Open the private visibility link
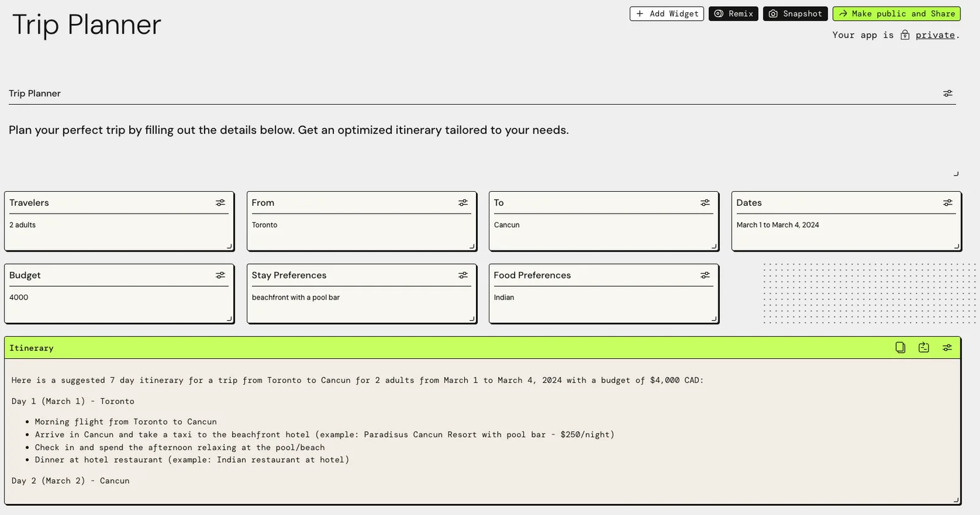The height and width of the screenshot is (515, 980). [x=935, y=36]
